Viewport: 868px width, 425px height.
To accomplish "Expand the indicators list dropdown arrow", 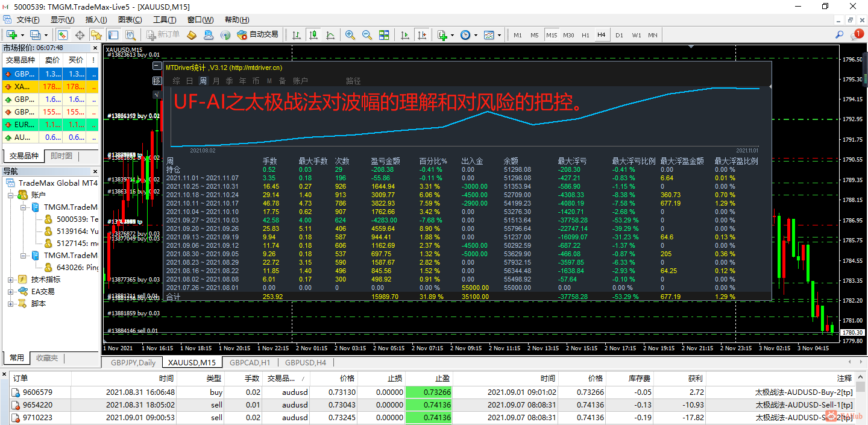I will (x=453, y=35).
